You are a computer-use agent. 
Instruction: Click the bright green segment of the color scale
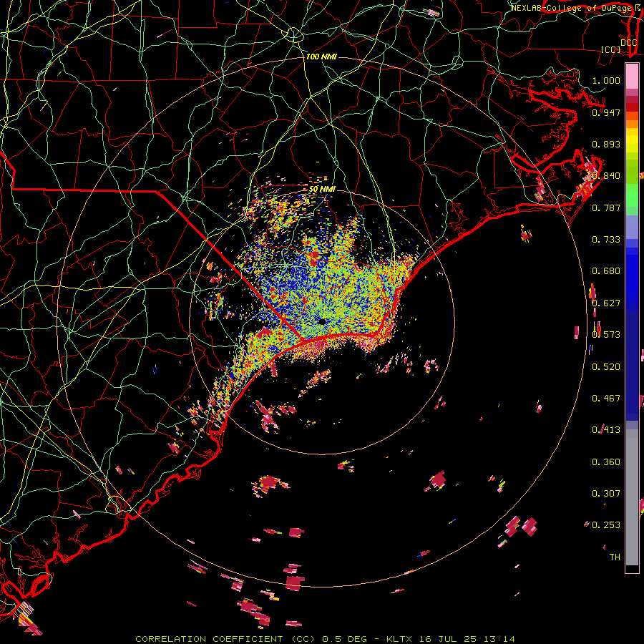click(632, 195)
